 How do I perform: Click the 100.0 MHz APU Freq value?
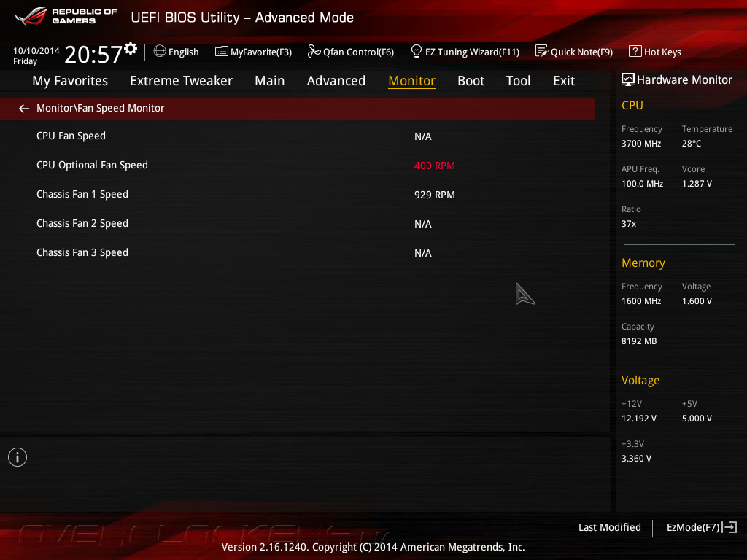pyautogui.click(x=642, y=184)
